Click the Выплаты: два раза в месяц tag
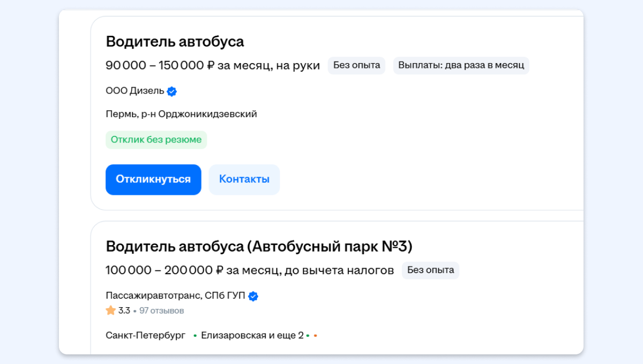643x364 pixels. pyautogui.click(x=461, y=65)
